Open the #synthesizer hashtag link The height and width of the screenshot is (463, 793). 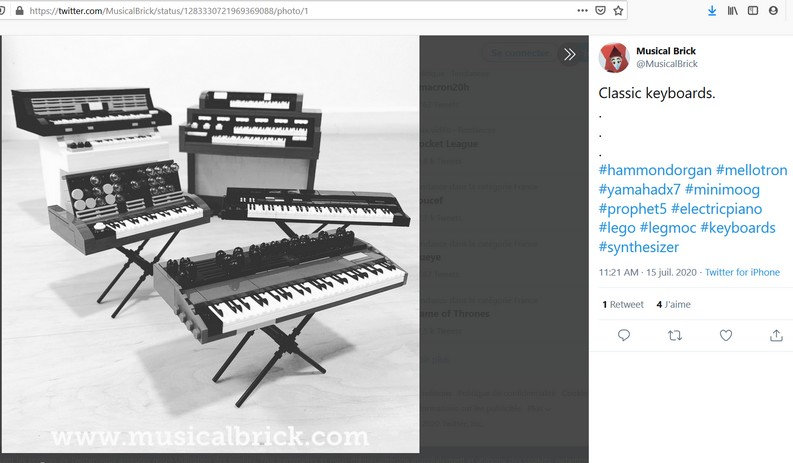(x=639, y=247)
